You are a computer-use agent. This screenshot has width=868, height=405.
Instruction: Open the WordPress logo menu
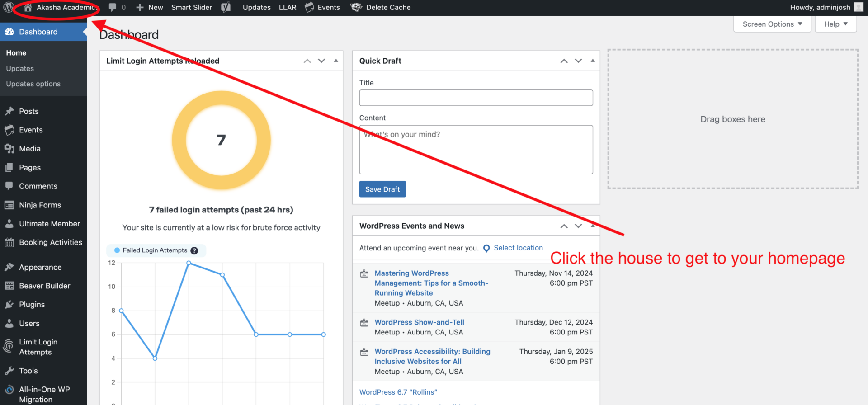(x=8, y=8)
